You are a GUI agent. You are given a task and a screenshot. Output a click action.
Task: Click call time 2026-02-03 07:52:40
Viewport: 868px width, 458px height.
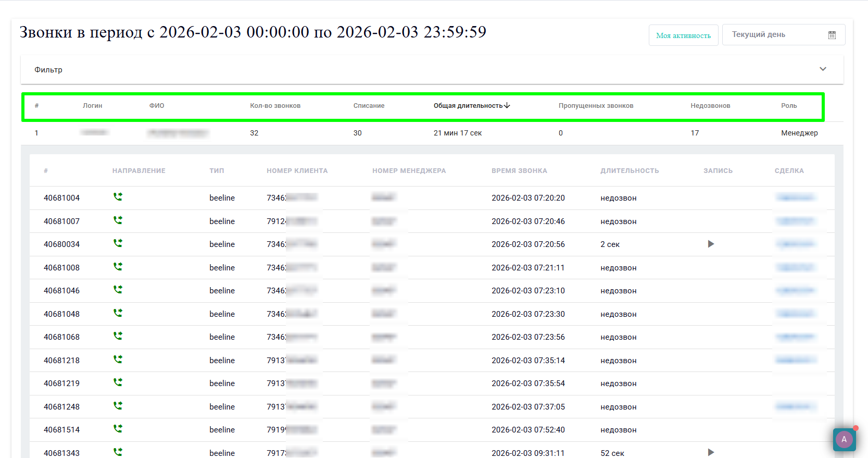click(528, 430)
